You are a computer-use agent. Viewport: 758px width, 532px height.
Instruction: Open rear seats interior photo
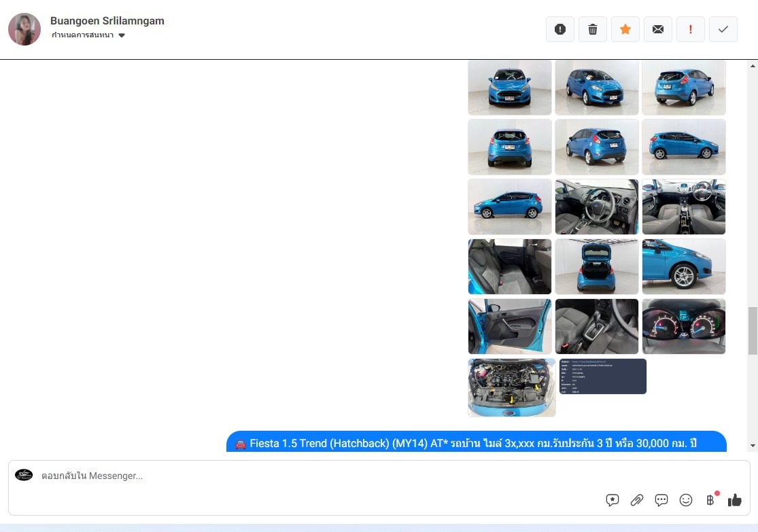coord(509,266)
